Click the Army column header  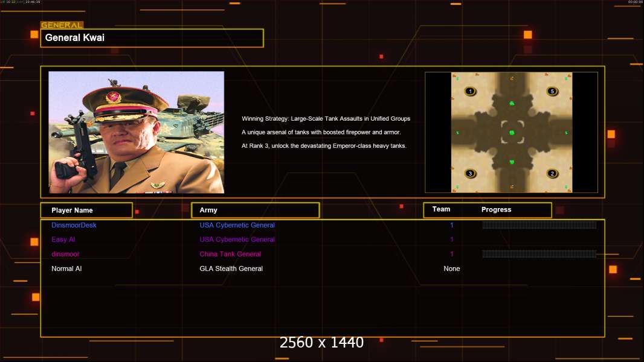point(255,210)
